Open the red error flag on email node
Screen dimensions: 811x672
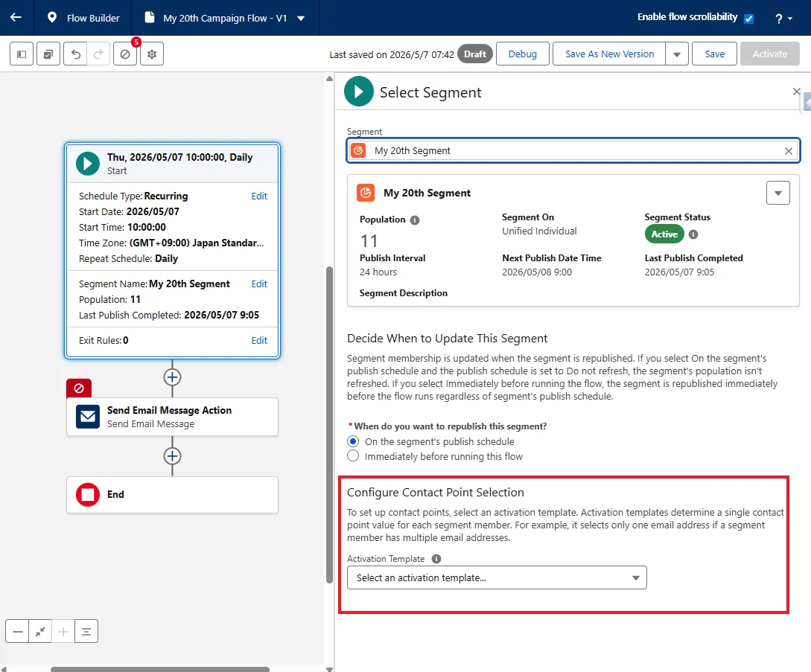(79, 388)
